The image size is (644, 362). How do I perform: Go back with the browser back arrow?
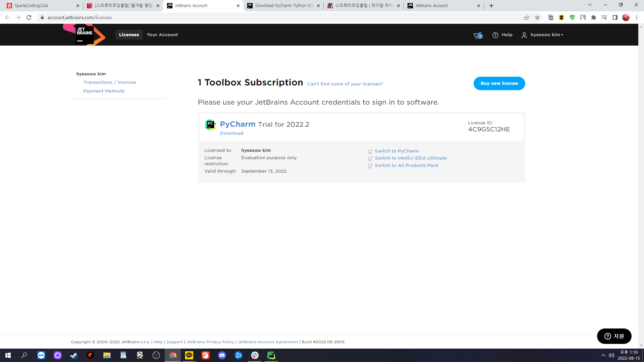click(x=7, y=17)
